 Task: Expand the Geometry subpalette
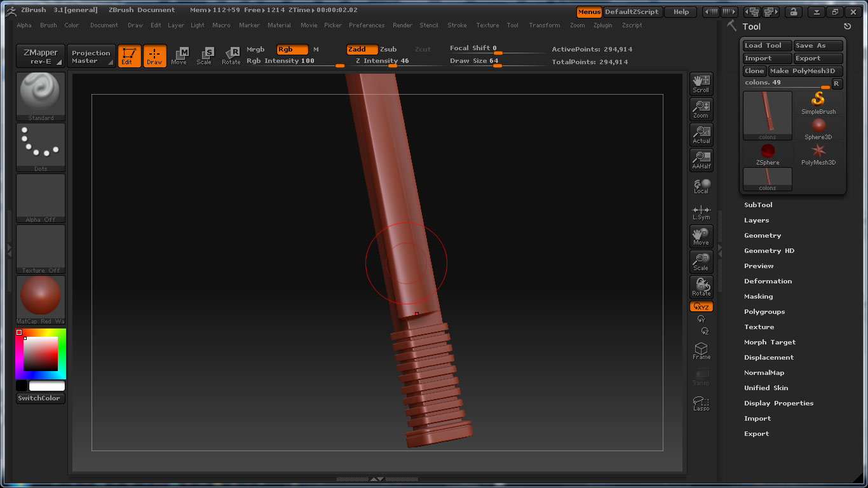point(763,236)
